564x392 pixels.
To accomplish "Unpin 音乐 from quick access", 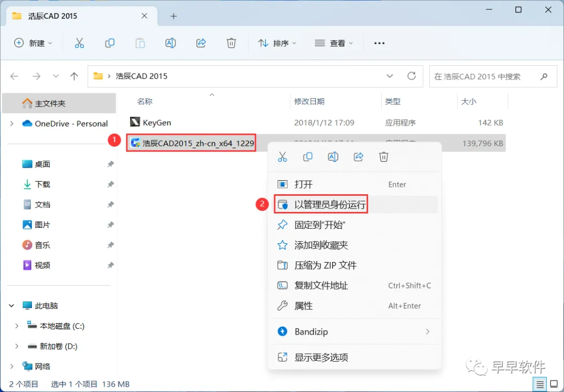I will click(110, 245).
